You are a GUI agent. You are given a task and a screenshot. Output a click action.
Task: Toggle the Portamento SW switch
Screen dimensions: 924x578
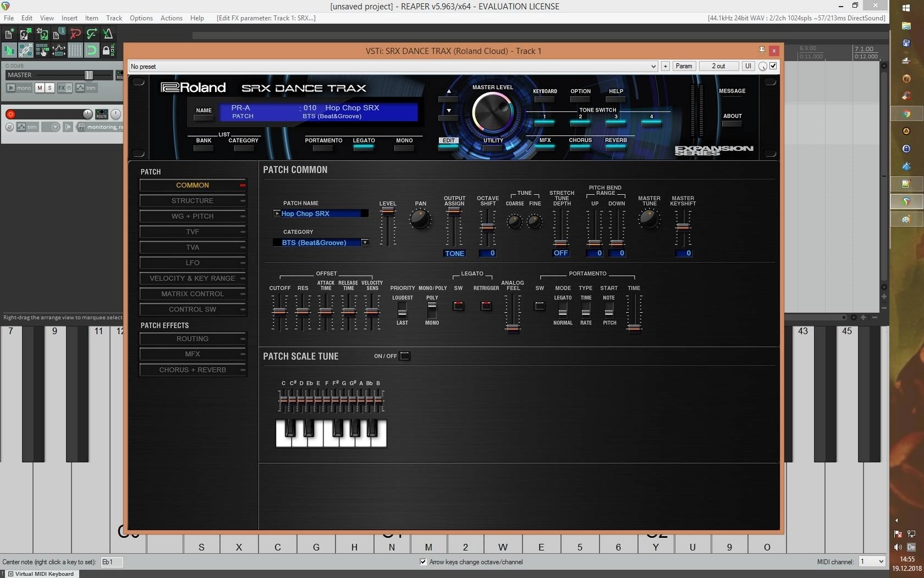(x=540, y=306)
